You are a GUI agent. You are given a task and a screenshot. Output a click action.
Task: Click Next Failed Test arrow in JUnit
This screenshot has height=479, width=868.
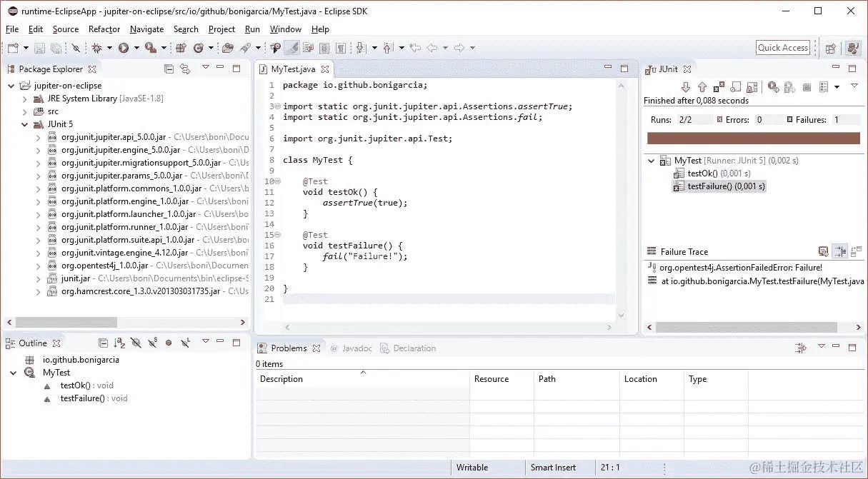click(686, 87)
